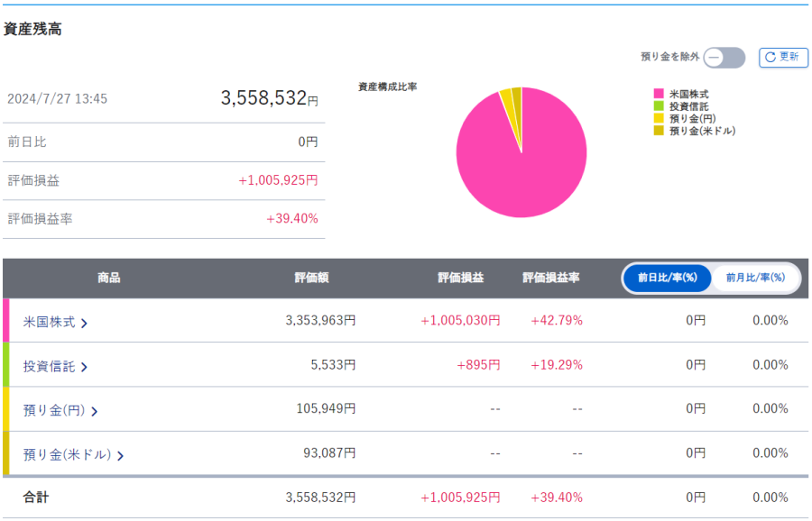Open the 投資信託 details link
812x521 pixels.
tap(50, 366)
